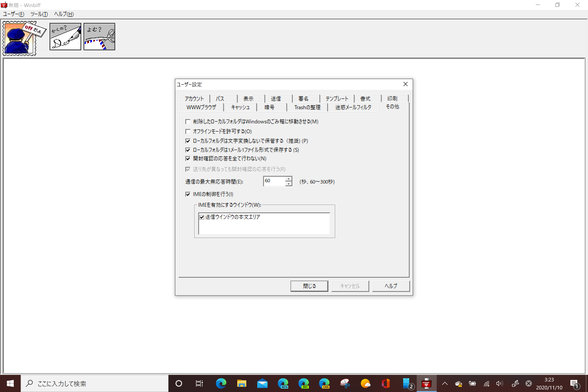Click the battery tray icon
588x392 pixels.
click(x=472, y=383)
